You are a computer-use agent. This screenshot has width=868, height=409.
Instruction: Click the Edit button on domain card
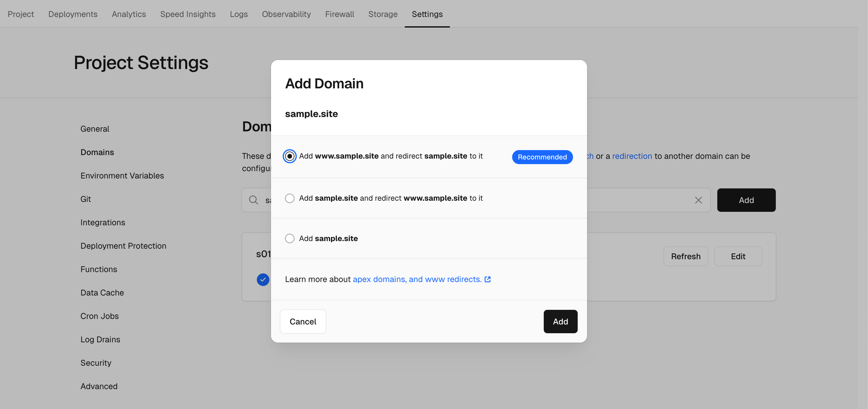[x=737, y=256]
